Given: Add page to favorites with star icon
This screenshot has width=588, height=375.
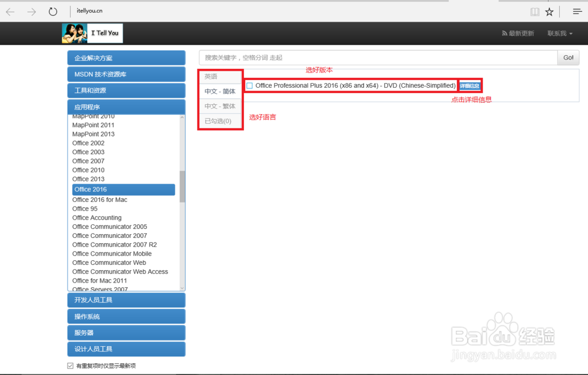Looking at the screenshot, I should click(549, 12).
